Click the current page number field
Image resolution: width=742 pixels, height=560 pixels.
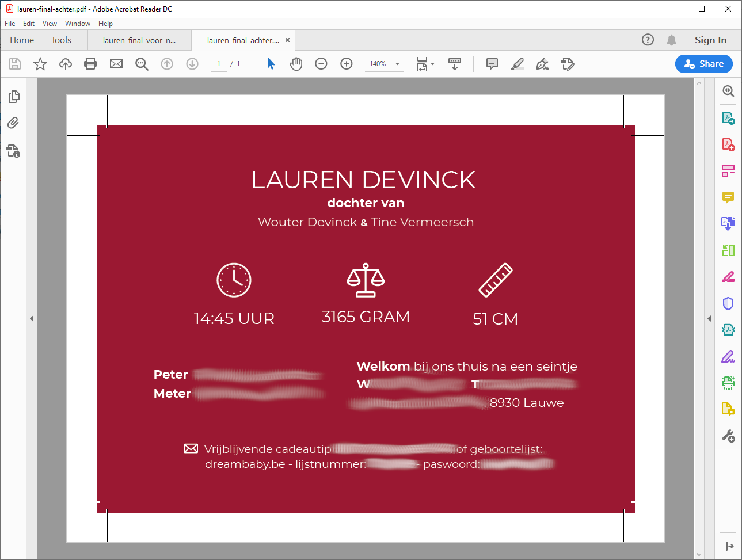point(219,64)
